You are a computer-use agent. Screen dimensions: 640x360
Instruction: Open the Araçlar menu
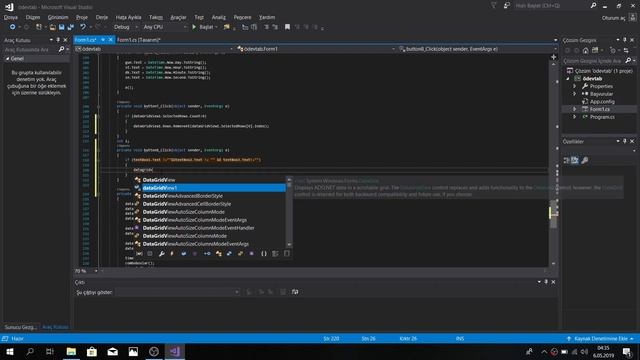coord(178,18)
